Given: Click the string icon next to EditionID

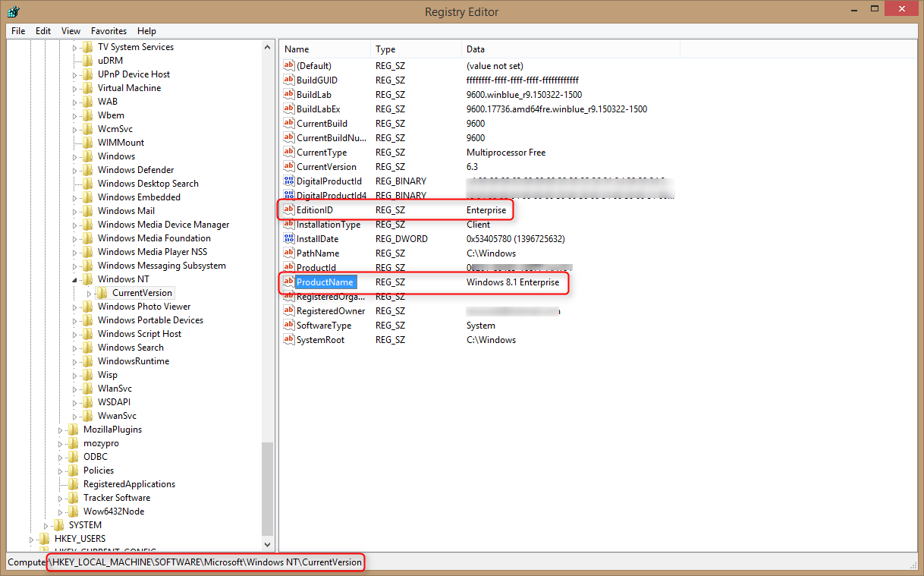Looking at the screenshot, I should (x=288, y=209).
